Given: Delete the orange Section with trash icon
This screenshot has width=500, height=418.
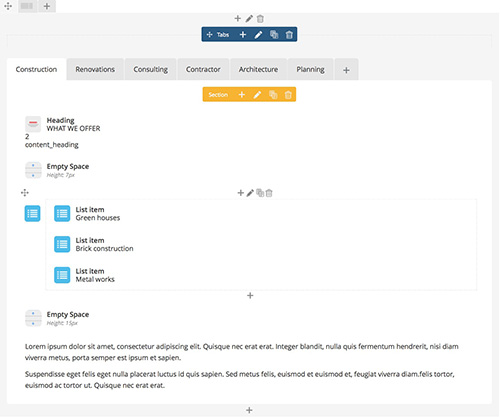Looking at the screenshot, I should [x=288, y=95].
